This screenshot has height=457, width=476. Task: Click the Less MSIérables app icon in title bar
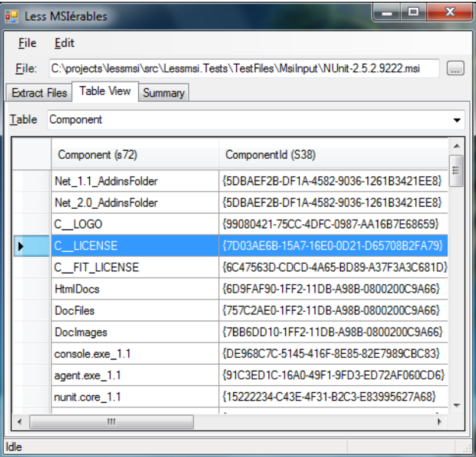(x=10, y=16)
